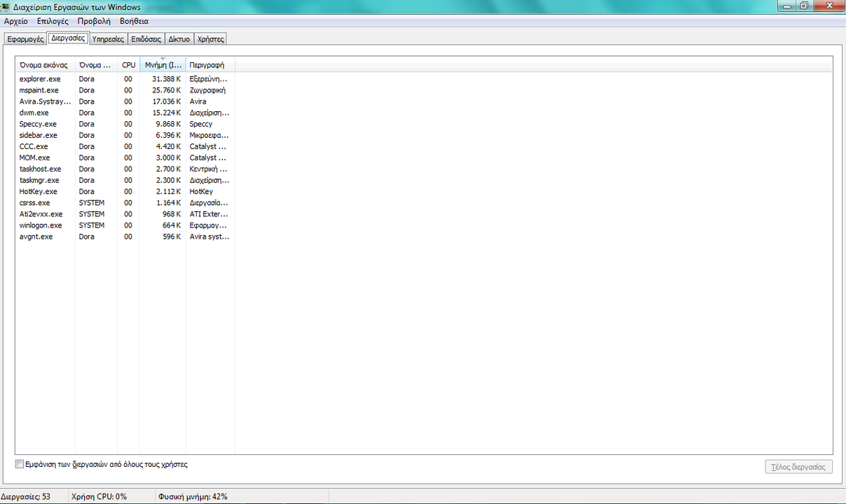Select the Διεργασίες tab
Viewport: 846px width, 504px height.
coord(68,38)
